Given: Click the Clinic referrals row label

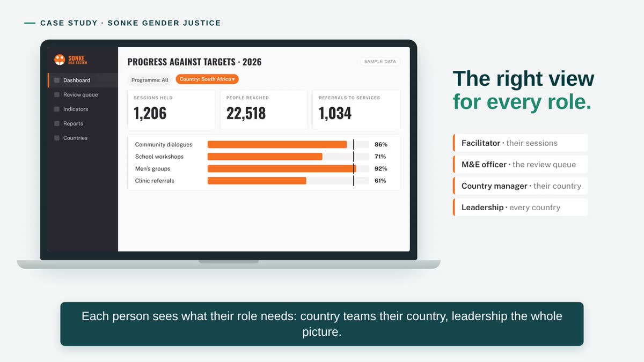Looking at the screenshot, I should coord(155,181).
